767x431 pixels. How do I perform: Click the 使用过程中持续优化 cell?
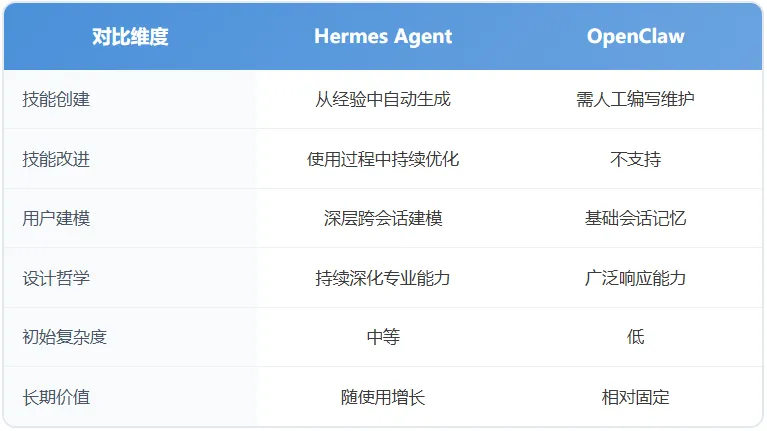pyautogui.click(x=383, y=159)
